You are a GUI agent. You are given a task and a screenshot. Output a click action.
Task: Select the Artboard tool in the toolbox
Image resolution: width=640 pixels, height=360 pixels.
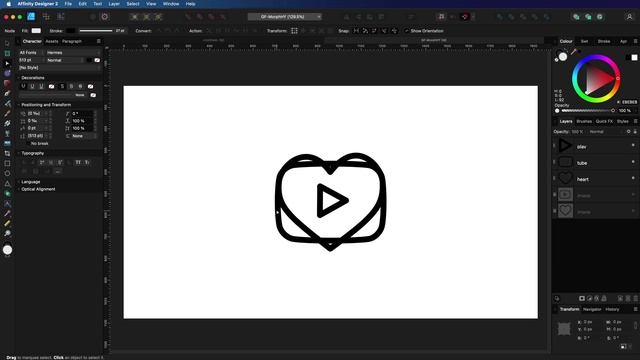[7, 53]
